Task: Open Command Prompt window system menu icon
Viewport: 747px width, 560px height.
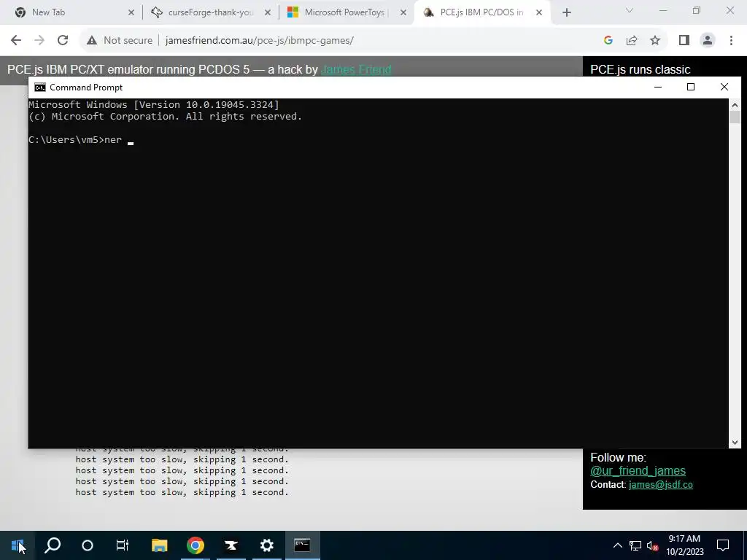Action: [40, 87]
